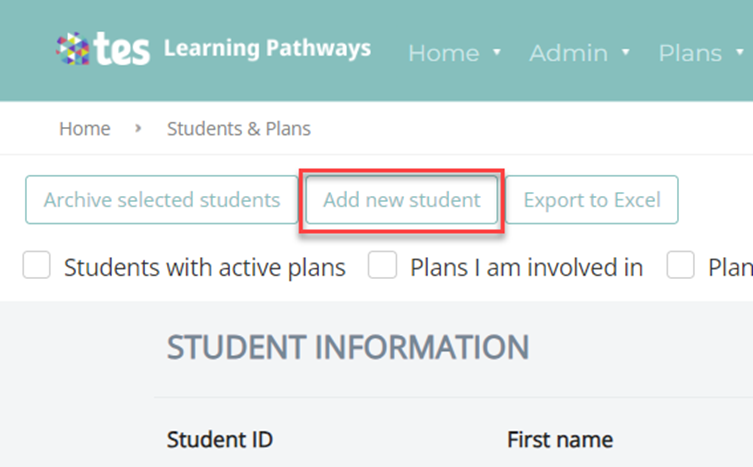Open the Home menu in navigation bar

[444, 53]
